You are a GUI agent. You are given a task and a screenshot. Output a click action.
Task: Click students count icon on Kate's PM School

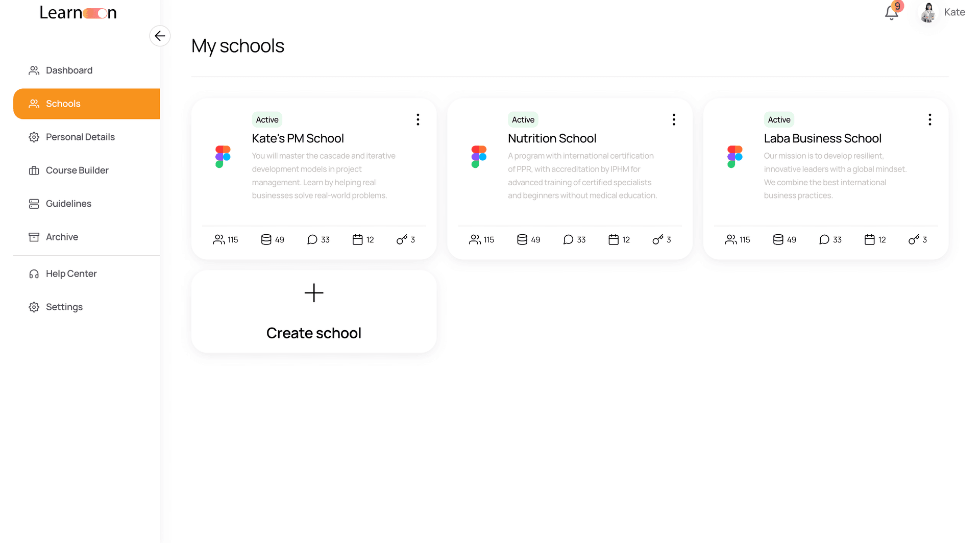[219, 239]
